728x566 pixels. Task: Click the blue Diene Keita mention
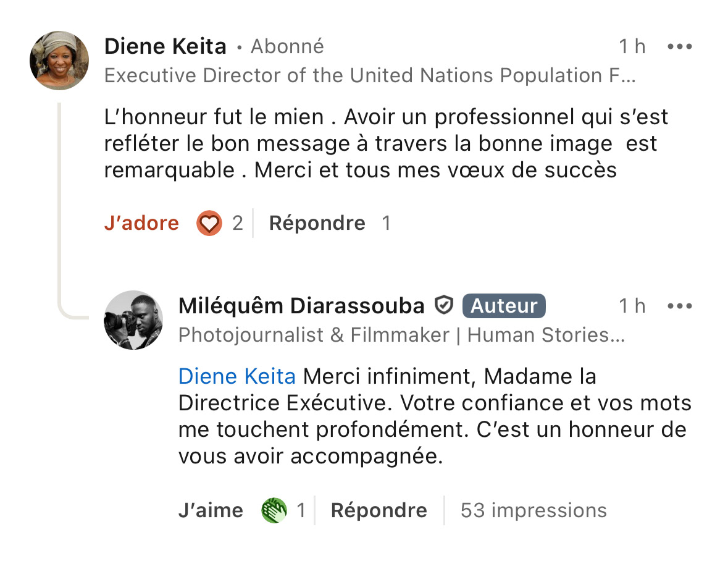(236, 376)
